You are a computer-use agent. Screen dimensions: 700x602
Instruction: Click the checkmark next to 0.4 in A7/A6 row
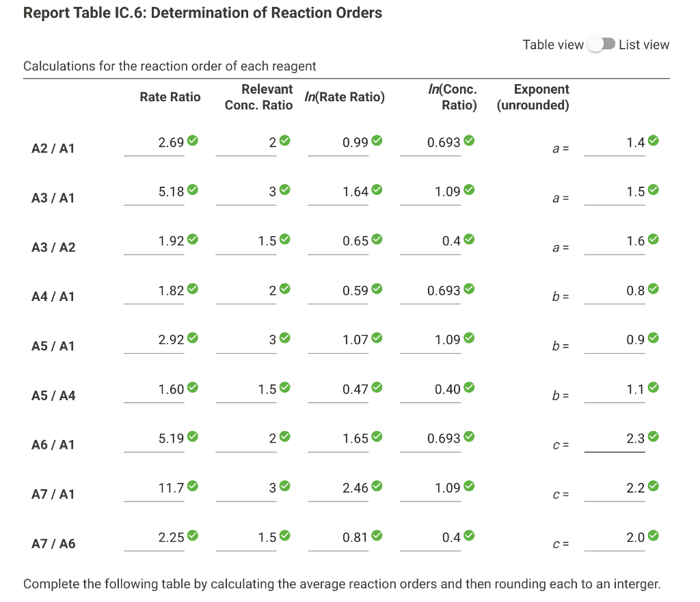tap(469, 534)
